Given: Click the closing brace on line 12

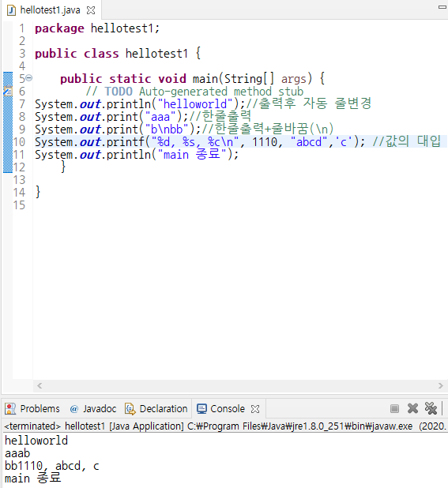Looking at the screenshot, I should click(x=63, y=167).
